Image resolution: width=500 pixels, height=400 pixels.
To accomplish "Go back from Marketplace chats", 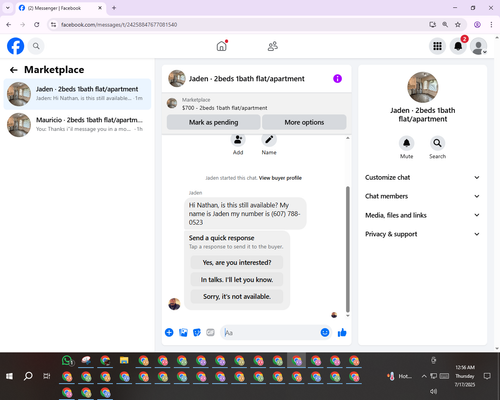I will click(x=13, y=70).
